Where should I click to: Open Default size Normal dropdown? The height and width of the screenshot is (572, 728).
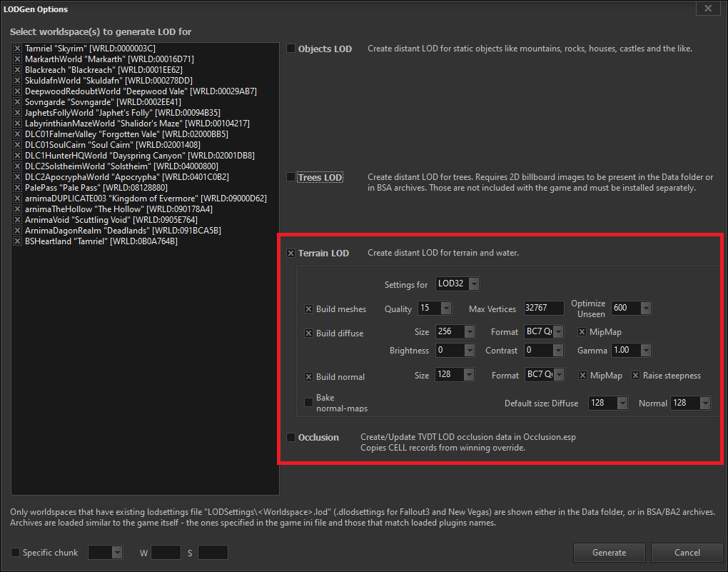(x=690, y=403)
